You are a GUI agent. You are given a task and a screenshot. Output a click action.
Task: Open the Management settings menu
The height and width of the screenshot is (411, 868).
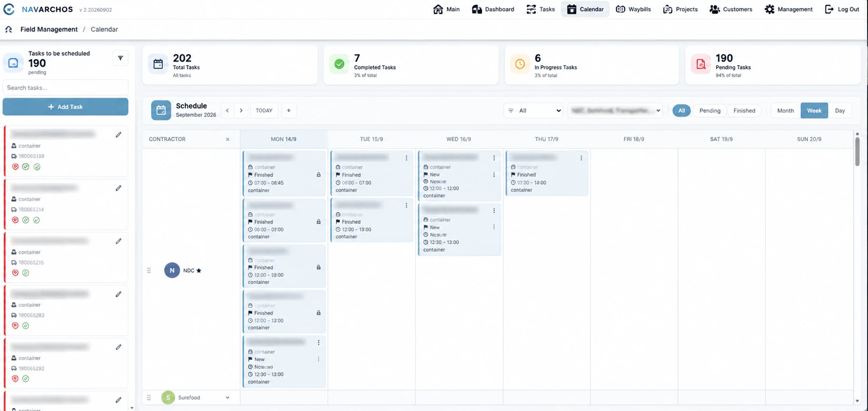pyautogui.click(x=788, y=9)
